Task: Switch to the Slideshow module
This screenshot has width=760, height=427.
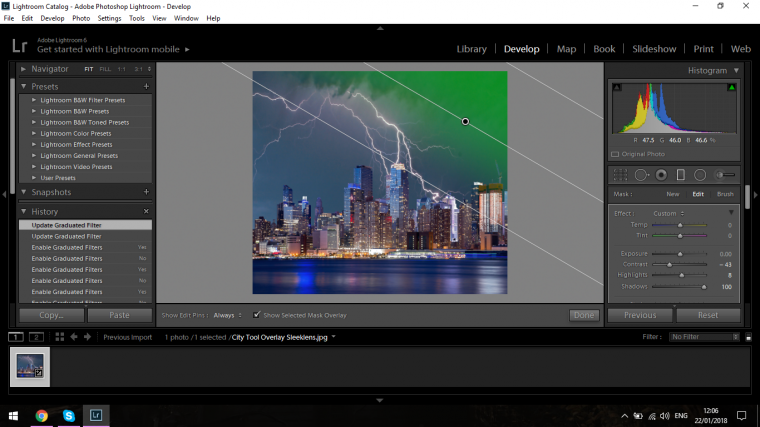Action: coord(654,49)
